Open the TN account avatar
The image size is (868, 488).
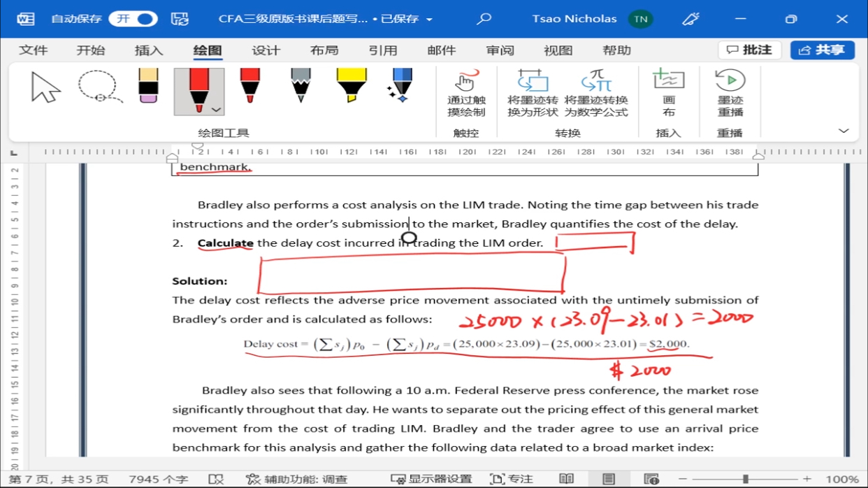[x=640, y=19]
